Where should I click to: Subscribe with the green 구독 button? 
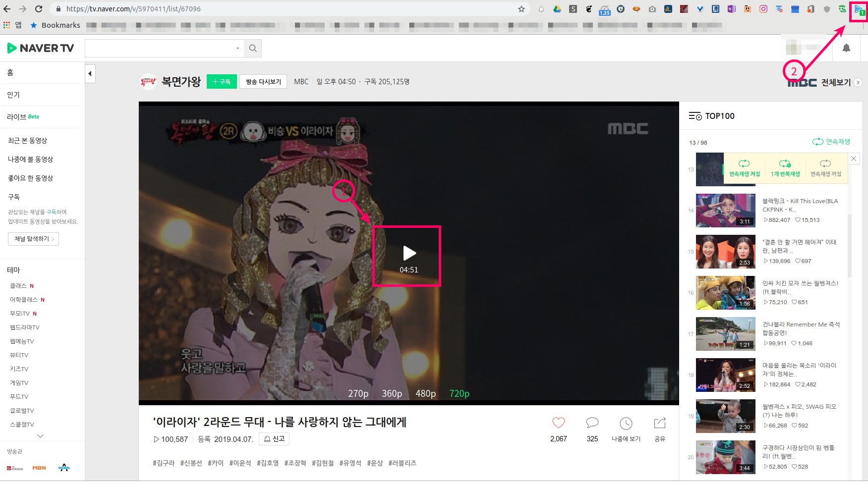pos(222,82)
